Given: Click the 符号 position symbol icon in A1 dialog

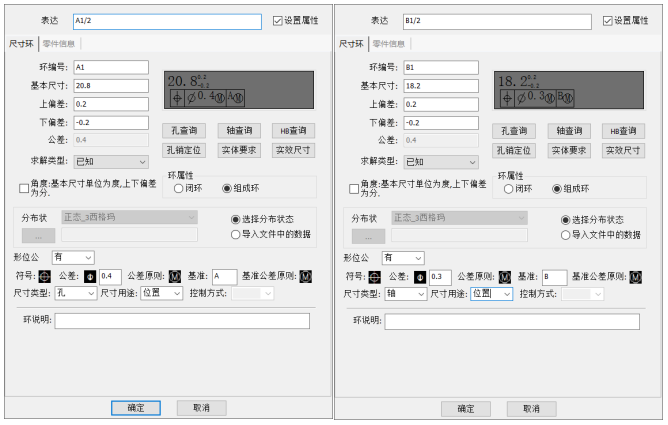Looking at the screenshot, I should coord(44,276).
